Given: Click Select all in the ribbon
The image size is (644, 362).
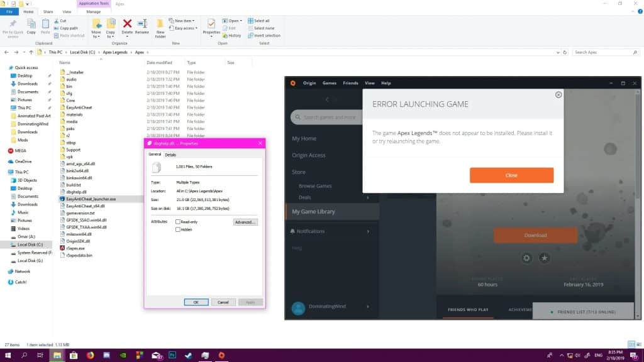Looking at the screenshot, I should (258, 21).
